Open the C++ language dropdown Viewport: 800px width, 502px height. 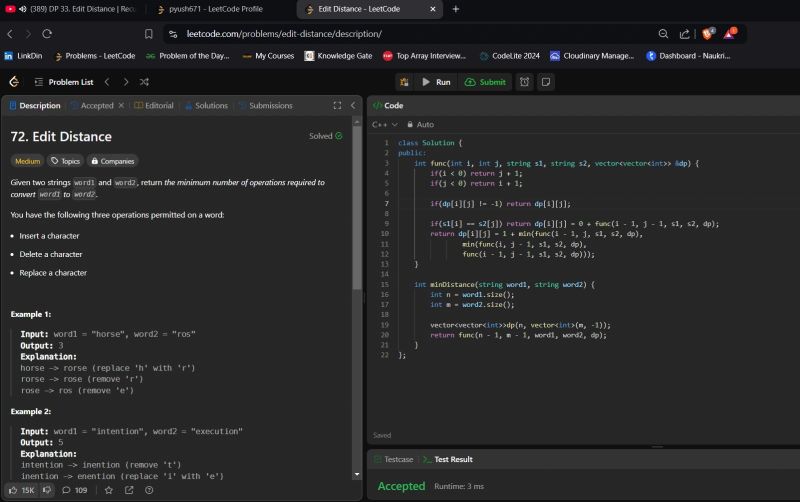click(x=385, y=124)
